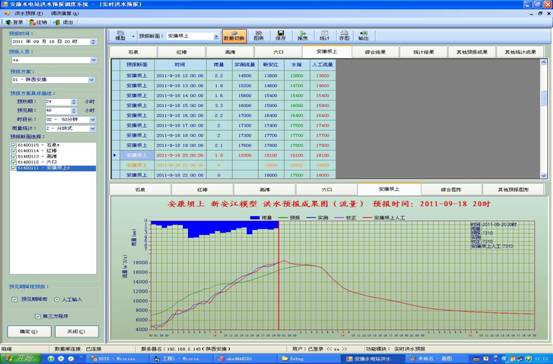Click the 注销 logout icon in top toolbar

pos(38,22)
